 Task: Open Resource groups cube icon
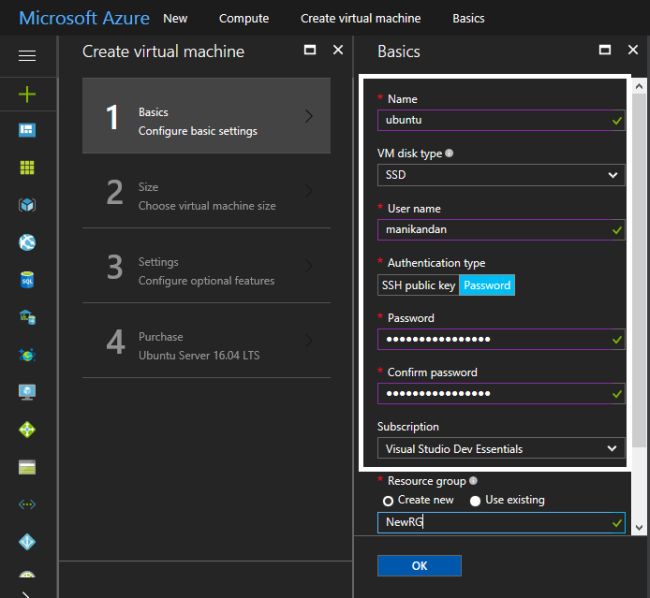point(27,205)
